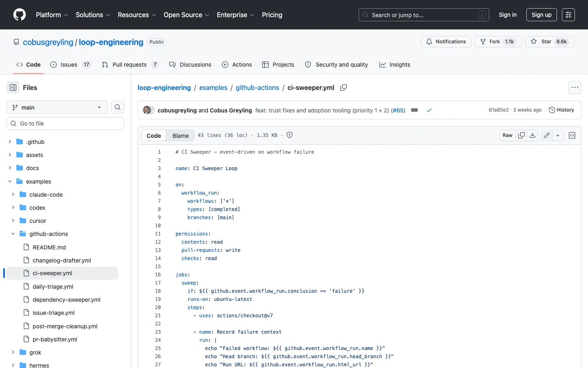Edit this file pencil icon
Screen dimensions: 588x368
pos(547,135)
